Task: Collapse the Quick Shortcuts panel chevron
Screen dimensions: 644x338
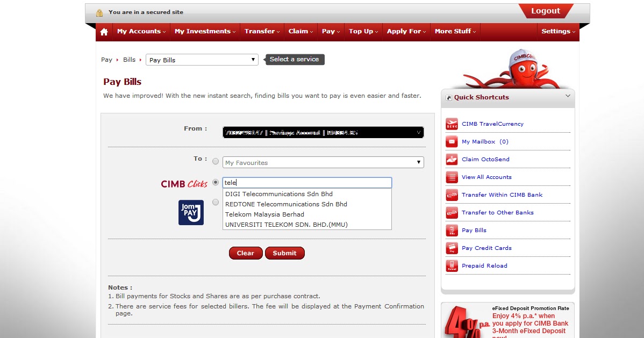Action: pyautogui.click(x=568, y=96)
